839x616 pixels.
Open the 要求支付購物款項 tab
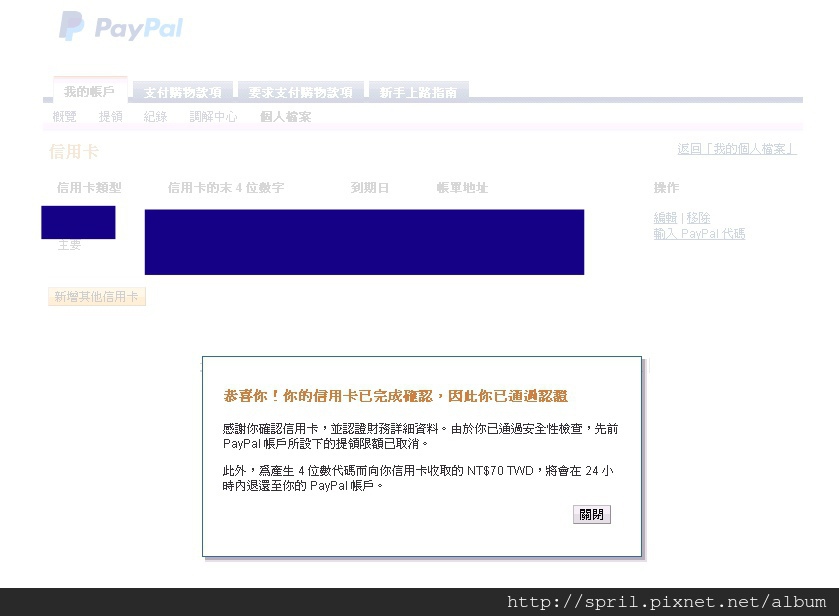(x=301, y=93)
